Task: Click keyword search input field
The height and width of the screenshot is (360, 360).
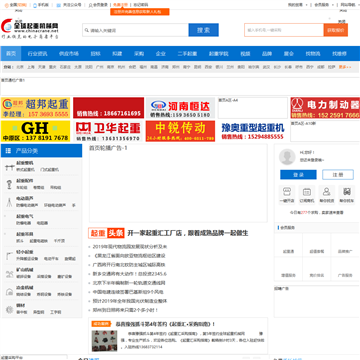Action: (135, 30)
